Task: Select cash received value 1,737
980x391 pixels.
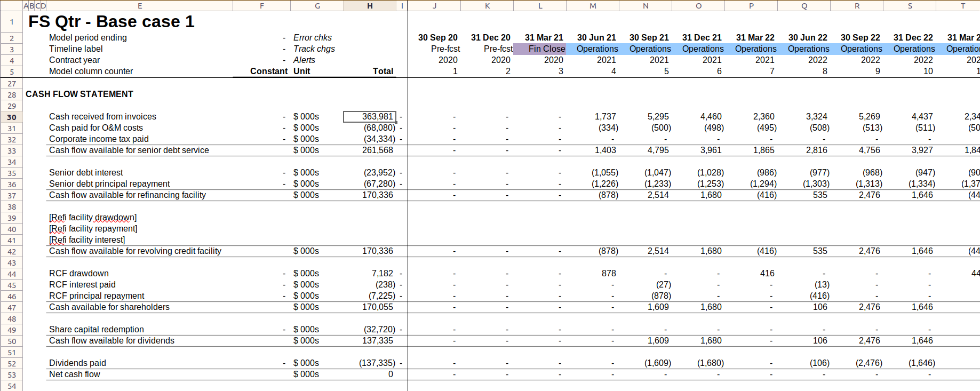Action: pos(605,117)
